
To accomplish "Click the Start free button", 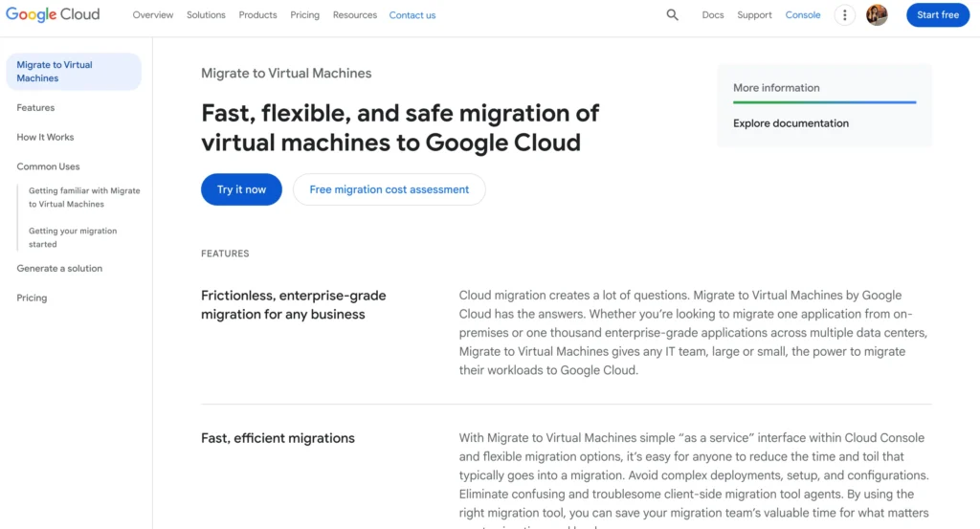I will (x=938, y=15).
